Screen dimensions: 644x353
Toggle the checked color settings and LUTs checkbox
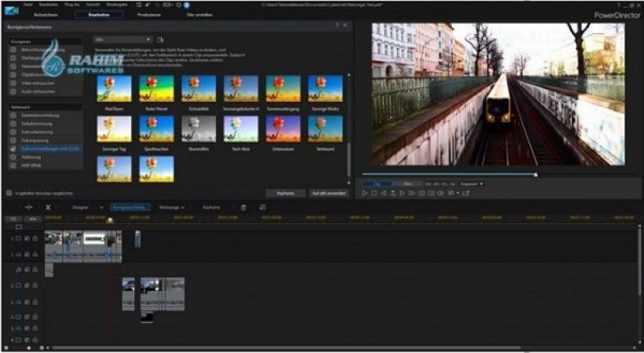tap(13, 150)
